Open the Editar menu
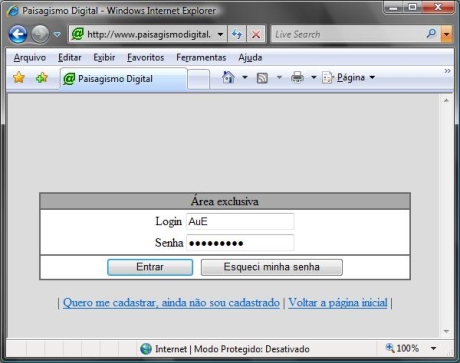Viewport: 460px width, 363px height. [x=70, y=57]
